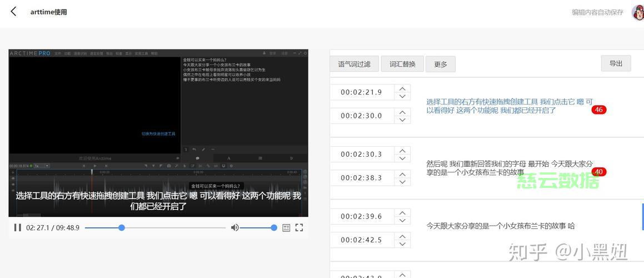644x278 pixels.
Task: Click the volume slider handle
Action: [274, 227]
